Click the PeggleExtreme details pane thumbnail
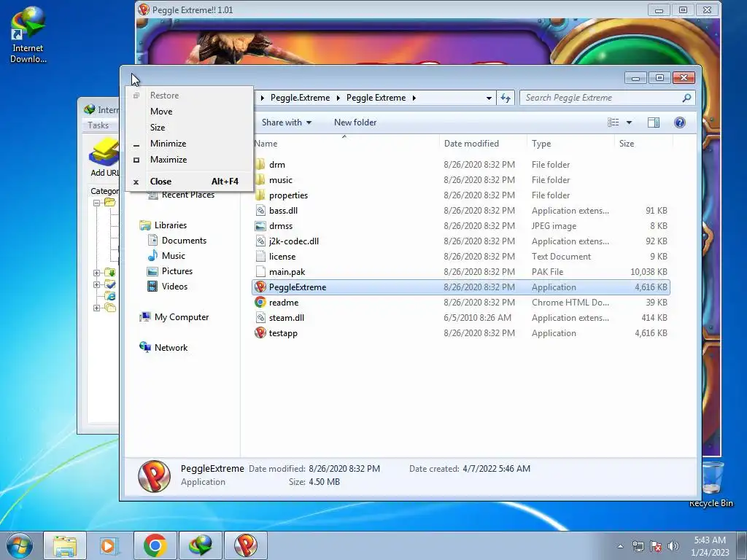Viewport: 747px width, 560px height. (154, 475)
